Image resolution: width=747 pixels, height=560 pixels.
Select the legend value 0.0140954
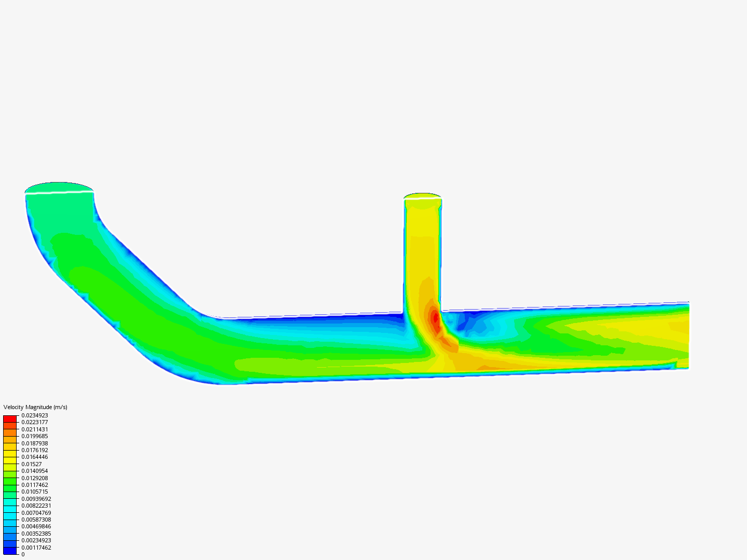35,471
